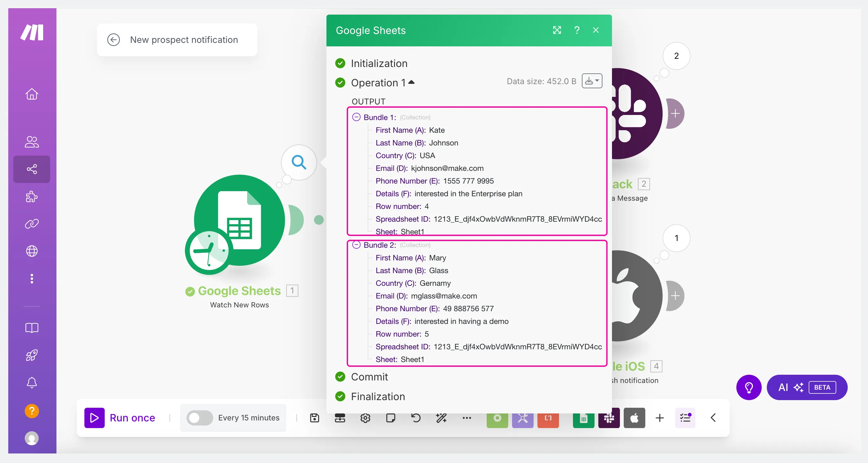Click Bundle 1 Last Name value Johnson
Image resolution: width=868 pixels, height=463 pixels.
tap(444, 143)
